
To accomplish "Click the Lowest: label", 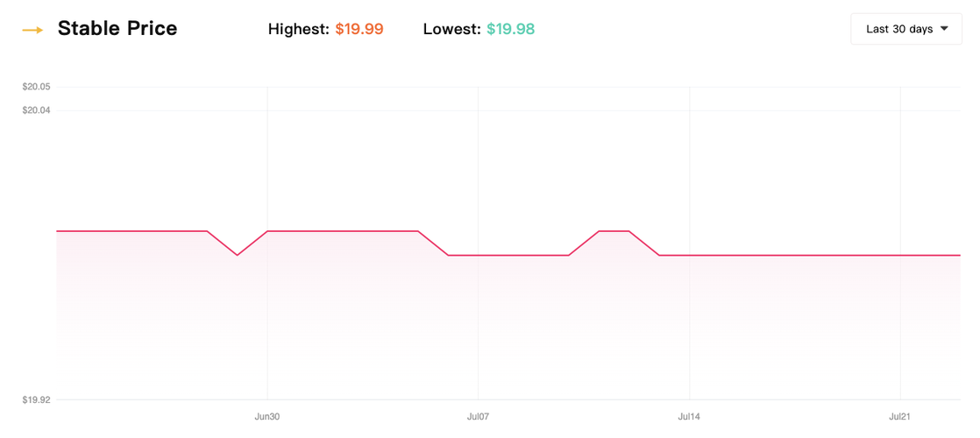I will point(452,29).
